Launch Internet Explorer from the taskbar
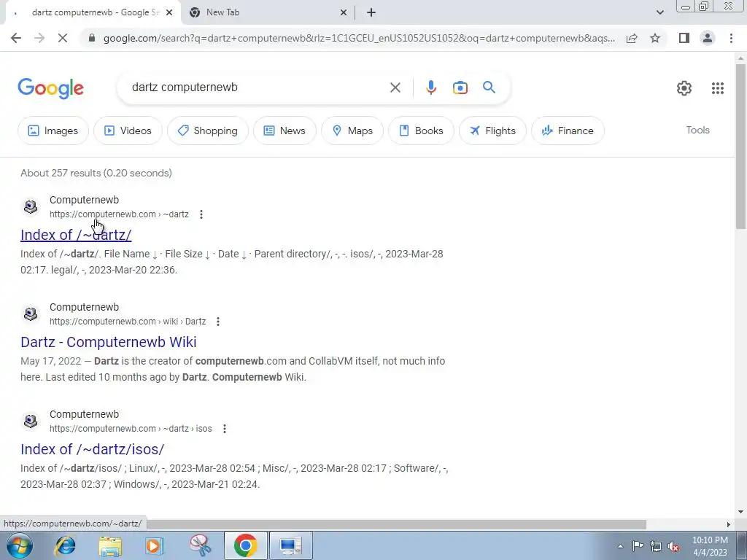The width and height of the screenshot is (747, 560). pos(65,545)
